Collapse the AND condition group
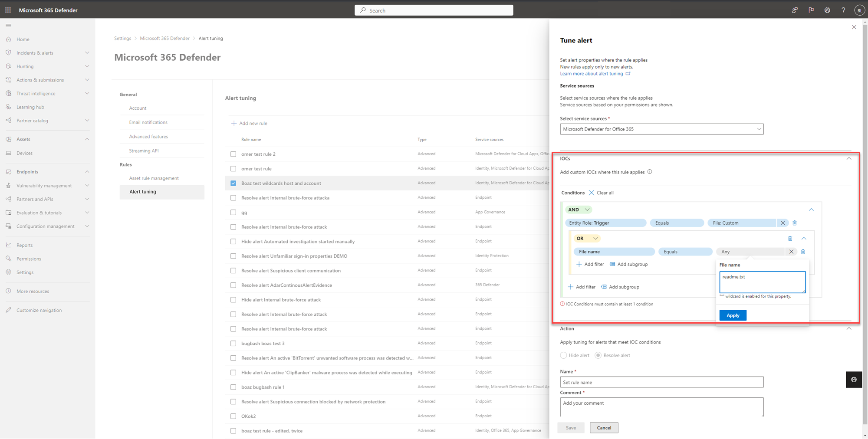868x439 pixels. coord(811,210)
